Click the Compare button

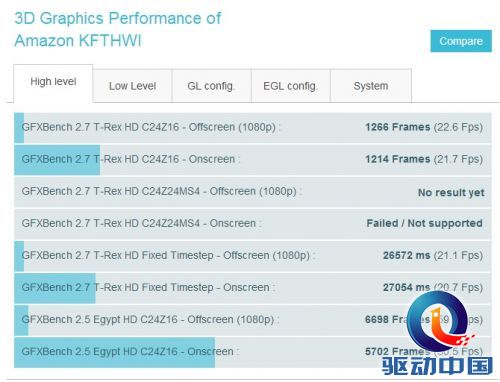(461, 41)
